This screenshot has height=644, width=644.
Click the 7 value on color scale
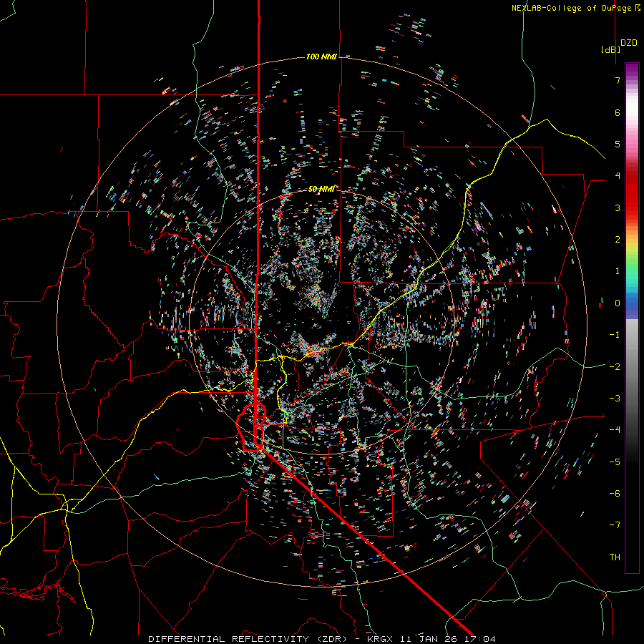tap(618, 80)
